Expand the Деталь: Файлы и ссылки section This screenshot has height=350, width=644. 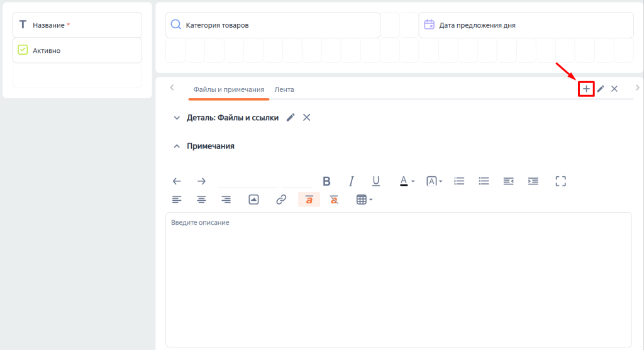point(176,118)
